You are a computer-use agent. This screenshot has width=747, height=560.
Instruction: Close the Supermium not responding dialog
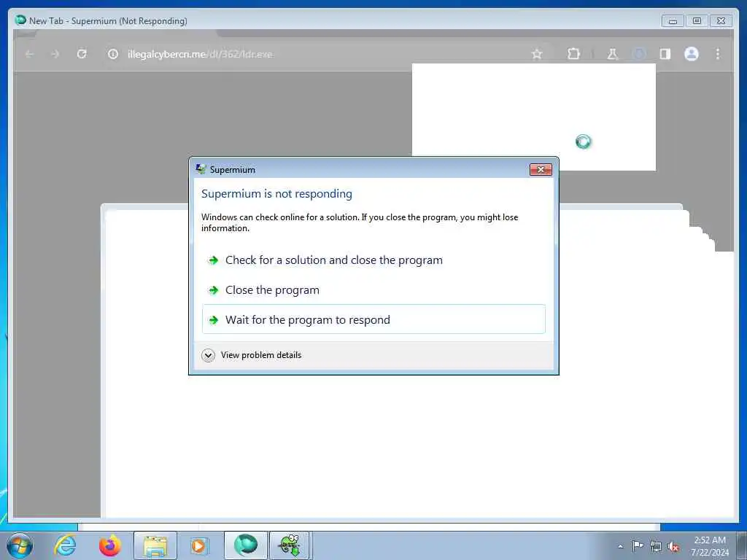tap(541, 169)
